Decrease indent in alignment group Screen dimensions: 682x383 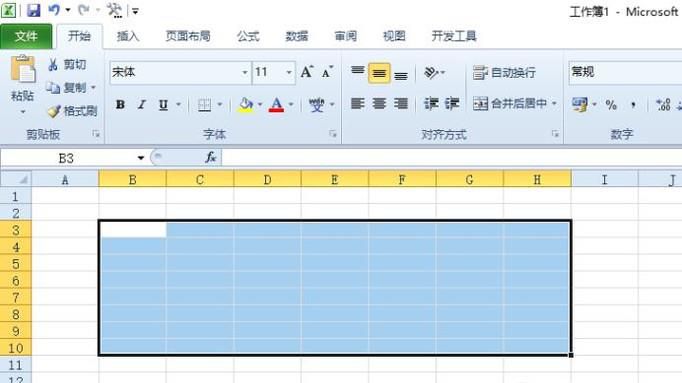[431, 103]
